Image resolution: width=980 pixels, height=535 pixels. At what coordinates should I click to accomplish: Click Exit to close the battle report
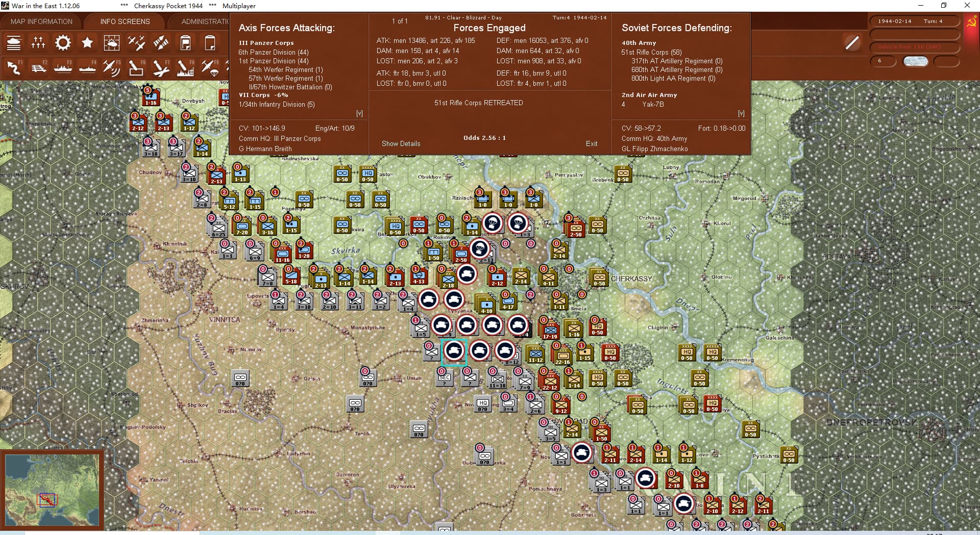[x=592, y=143]
